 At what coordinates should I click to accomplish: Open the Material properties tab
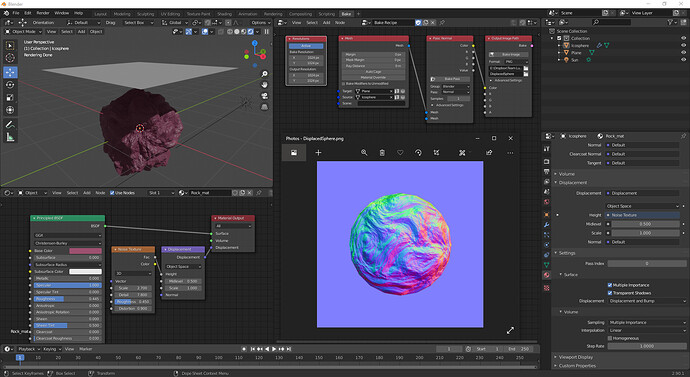click(547, 275)
